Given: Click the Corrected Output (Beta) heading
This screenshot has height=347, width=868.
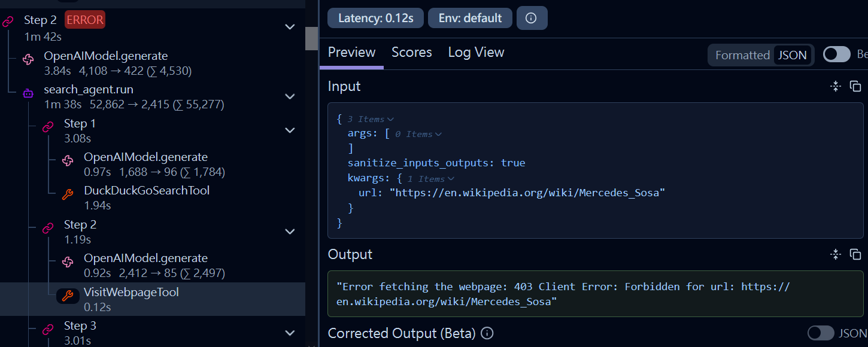Looking at the screenshot, I should click(402, 333).
